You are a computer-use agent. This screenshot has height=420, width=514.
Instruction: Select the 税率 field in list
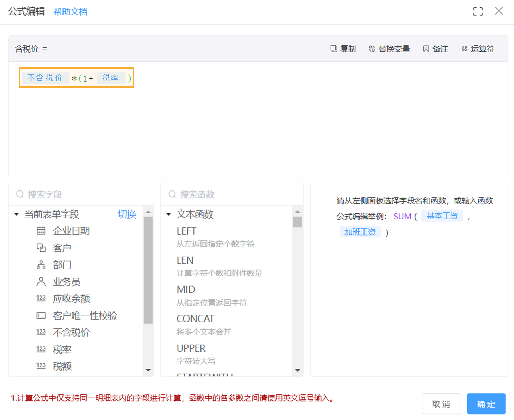[x=62, y=349]
